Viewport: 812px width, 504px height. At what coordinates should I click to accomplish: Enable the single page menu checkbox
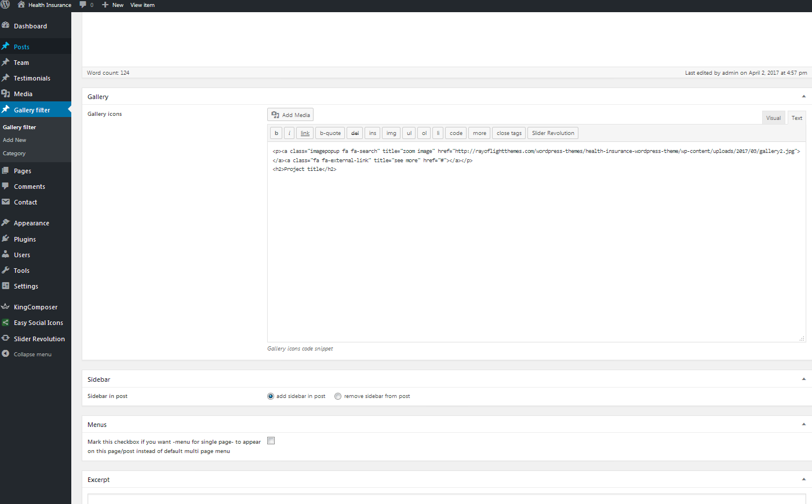pos(271,441)
